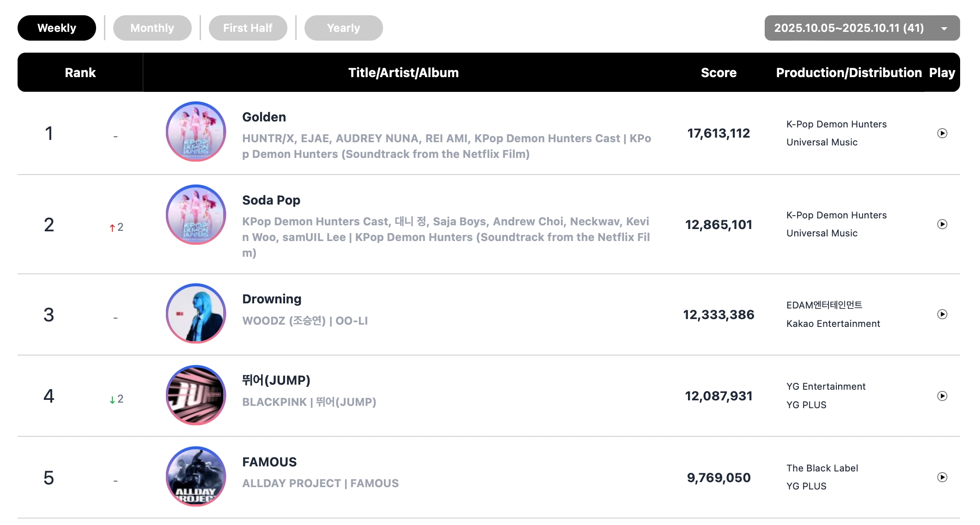Open the Golden song title link
The image size is (980, 525).
[264, 117]
